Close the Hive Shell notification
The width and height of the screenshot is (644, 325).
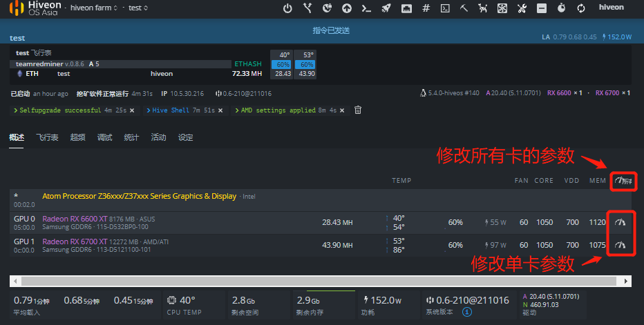tap(220, 110)
